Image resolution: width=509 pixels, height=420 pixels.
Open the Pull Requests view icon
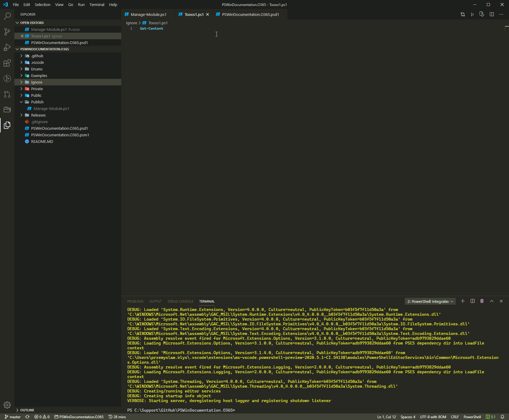click(x=7, y=94)
